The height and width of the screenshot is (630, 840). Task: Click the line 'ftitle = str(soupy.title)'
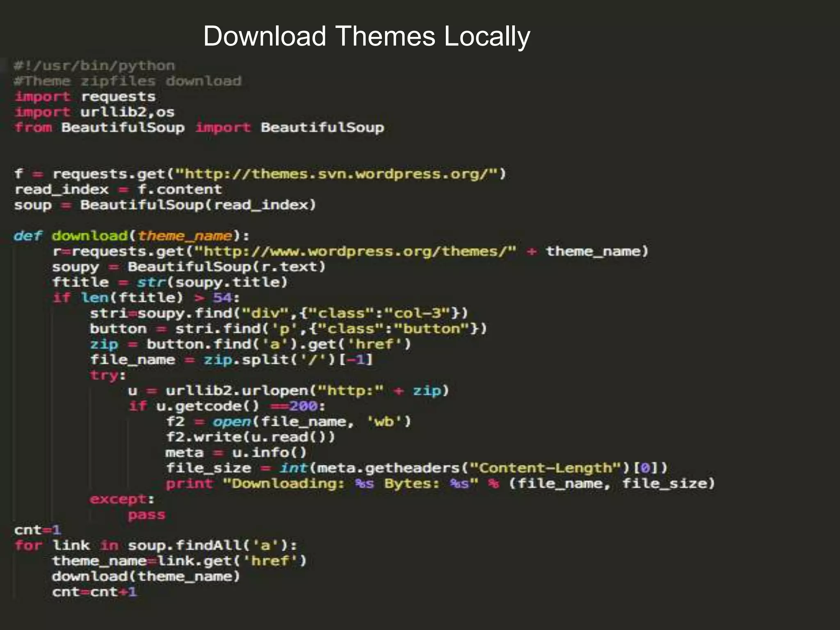pos(170,282)
